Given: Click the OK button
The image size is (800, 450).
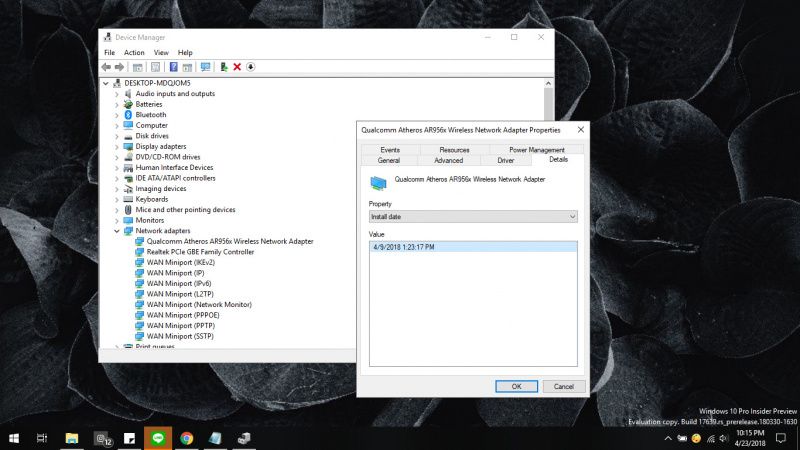Looking at the screenshot, I should tap(516, 386).
